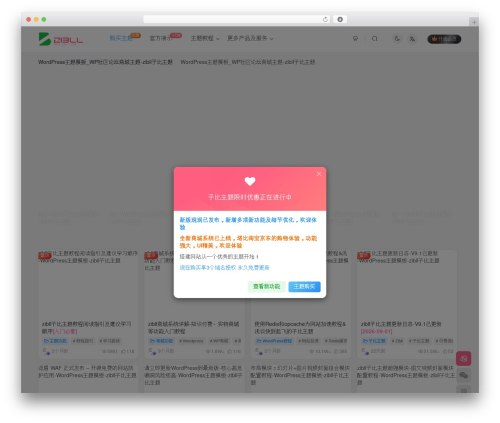Viewport: 500px width, 423px height.
Task: Toggle dark mode with the moon icon
Action: click(397, 39)
